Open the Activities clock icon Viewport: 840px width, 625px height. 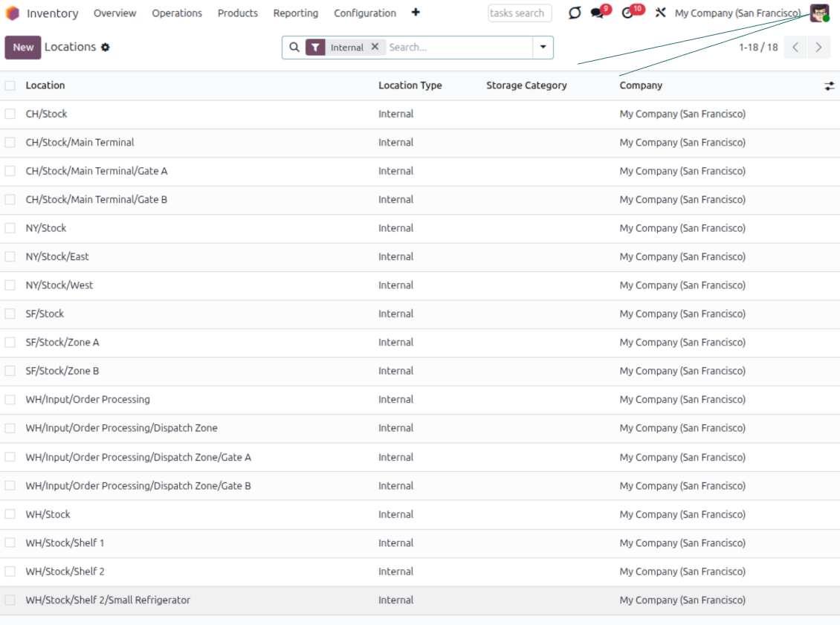[629, 13]
